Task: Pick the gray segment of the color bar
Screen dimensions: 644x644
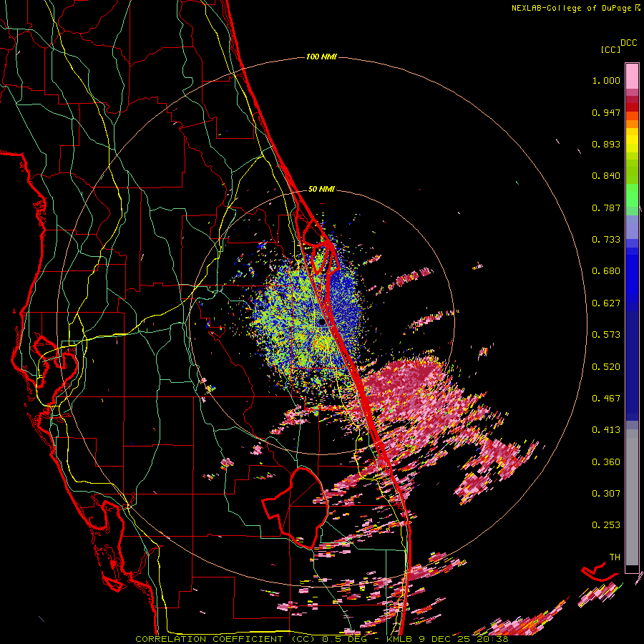Action: [632, 497]
